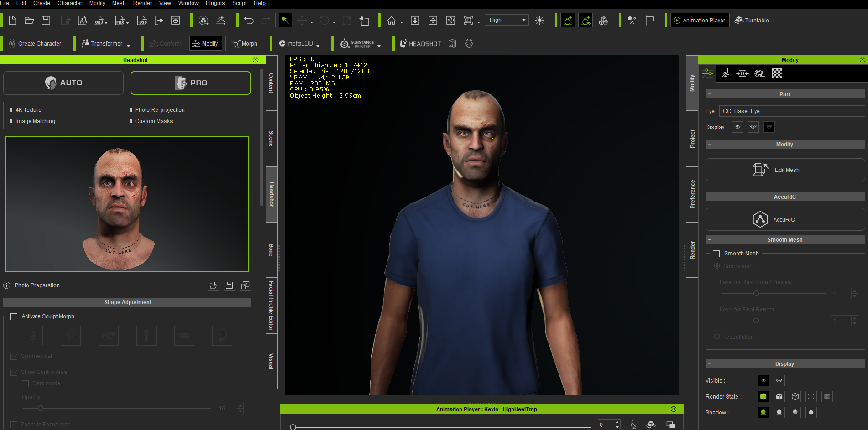Toggle the Visible eye icon in Display
The width and height of the screenshot is (868, 430).
pos(763,381)
